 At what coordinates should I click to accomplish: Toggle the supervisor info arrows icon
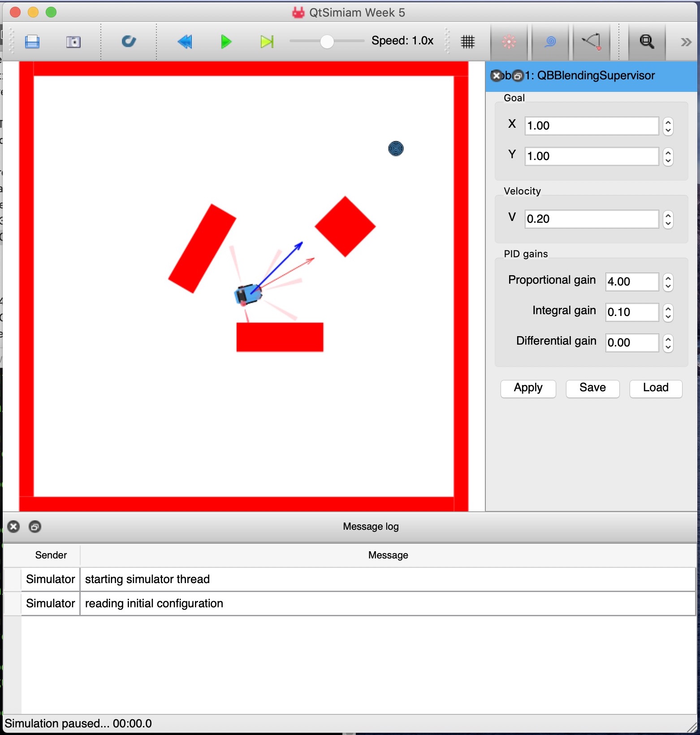(x=592, y=42)
